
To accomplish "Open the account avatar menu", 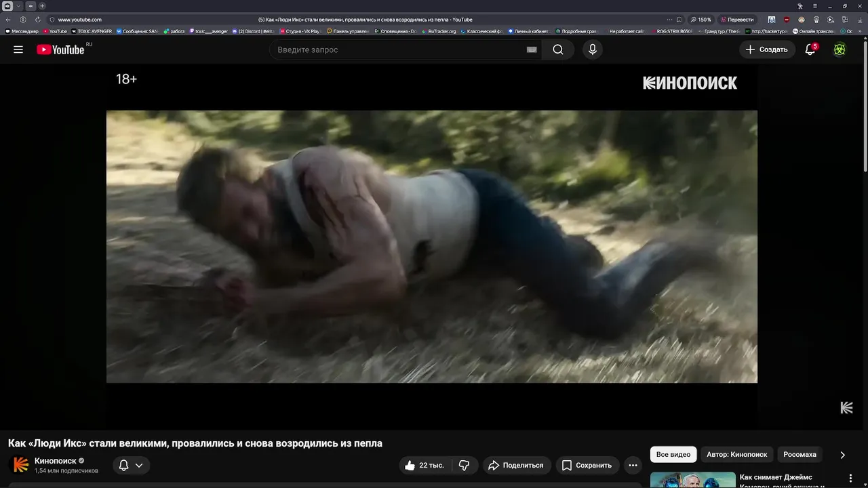I will pos(840,49).
